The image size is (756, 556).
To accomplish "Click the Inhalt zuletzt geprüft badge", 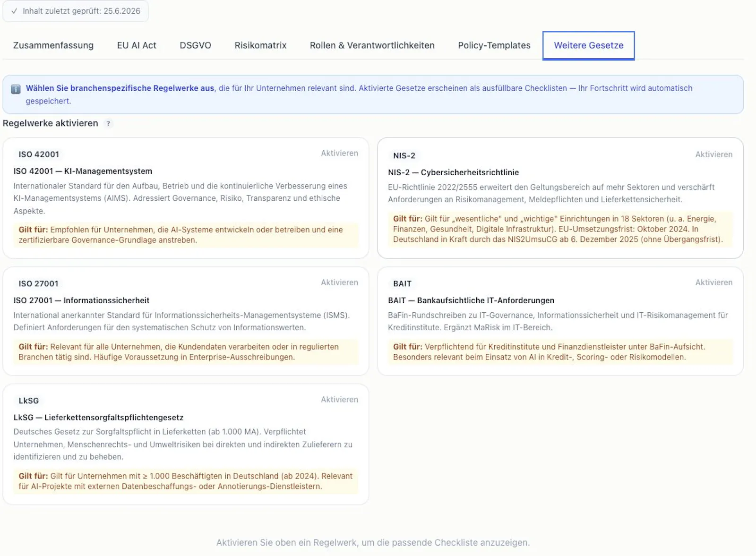I will click(x=76, y=11).
